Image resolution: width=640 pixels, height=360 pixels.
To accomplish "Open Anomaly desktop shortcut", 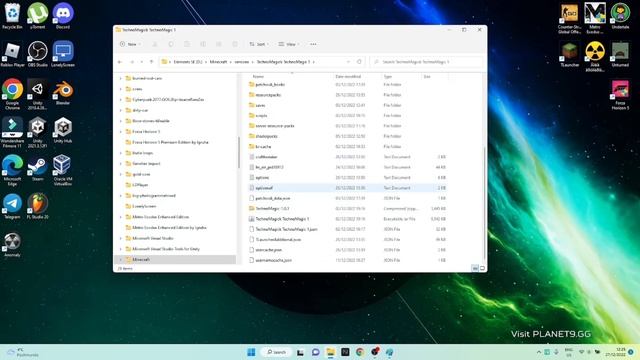I will (12, 244).
